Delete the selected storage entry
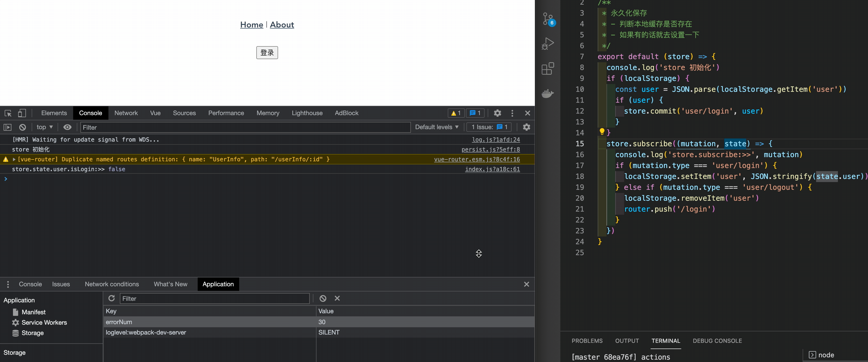 [337, 298]
